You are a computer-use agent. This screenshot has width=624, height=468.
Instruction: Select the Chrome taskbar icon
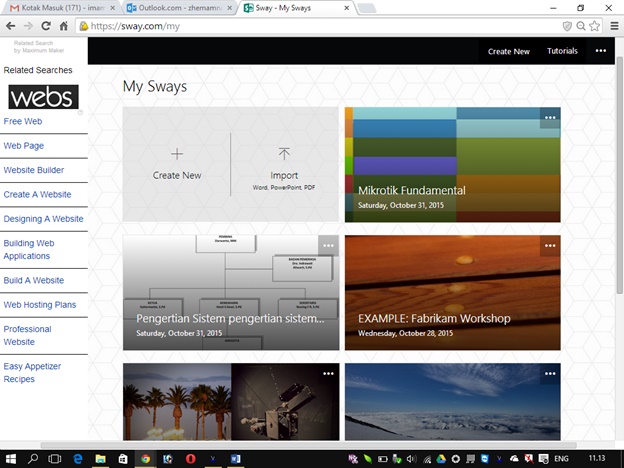click(146, 459)
